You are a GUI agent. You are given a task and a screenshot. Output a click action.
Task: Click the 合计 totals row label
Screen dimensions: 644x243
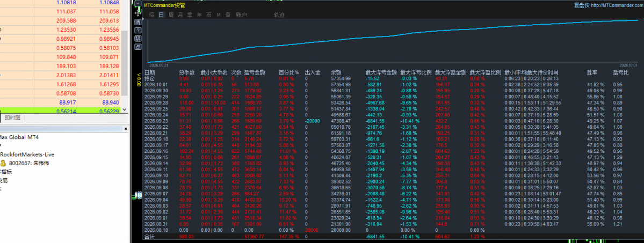(149, 237)
